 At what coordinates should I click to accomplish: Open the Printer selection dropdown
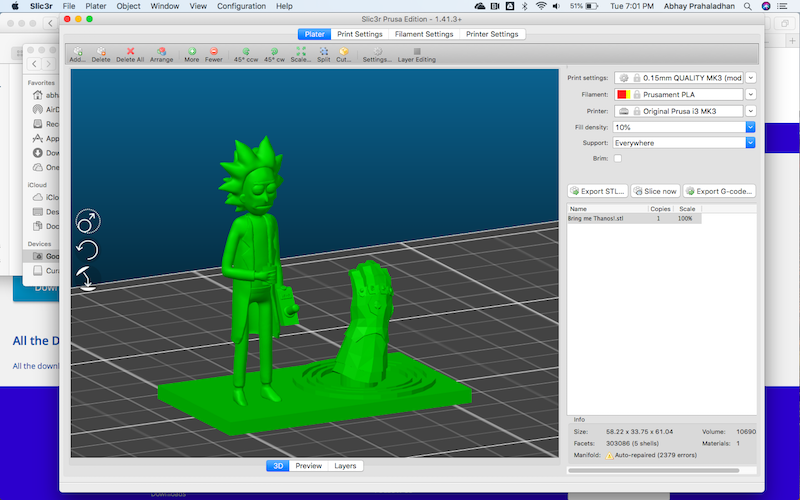pos(750,111)
